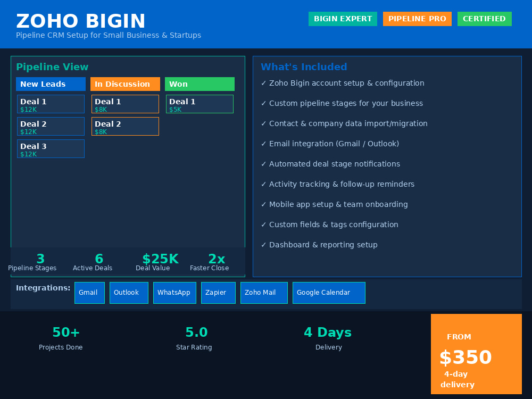Open Deal 2 card under New Leads
Image resolution: width=532 pixels, height=399 pixels.
tap(51, 126)
